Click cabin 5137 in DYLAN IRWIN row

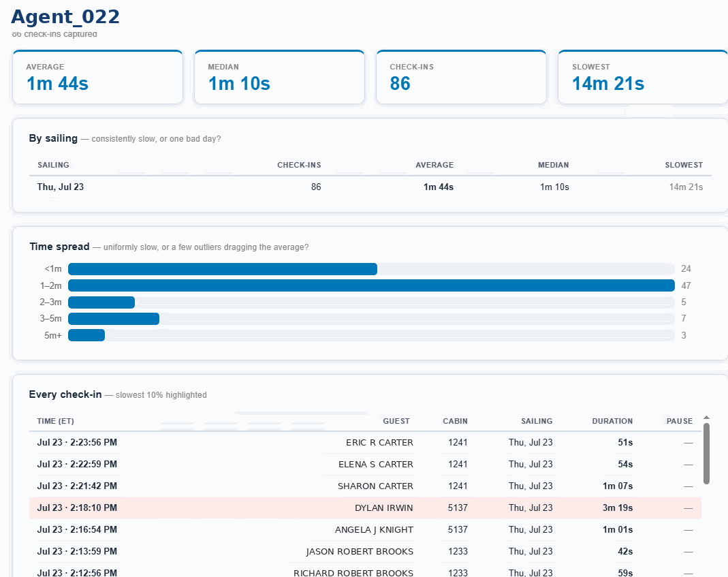click(x=458, y=508)
